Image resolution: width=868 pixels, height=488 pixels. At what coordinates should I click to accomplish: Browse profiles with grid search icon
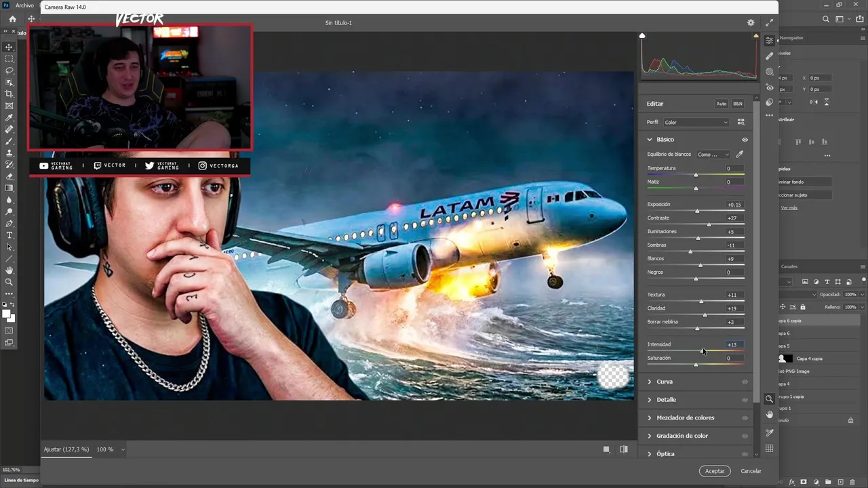(x=741, y=122)
